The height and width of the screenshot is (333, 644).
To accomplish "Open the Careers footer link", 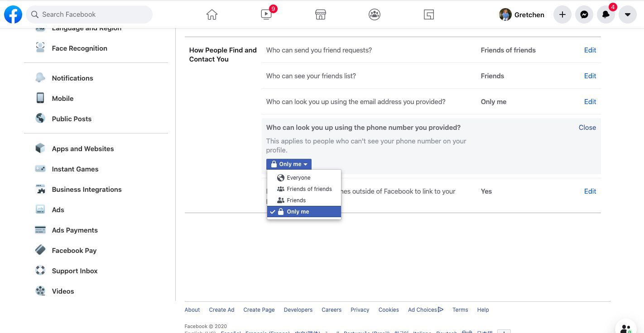I will click(x=332, y=310).
